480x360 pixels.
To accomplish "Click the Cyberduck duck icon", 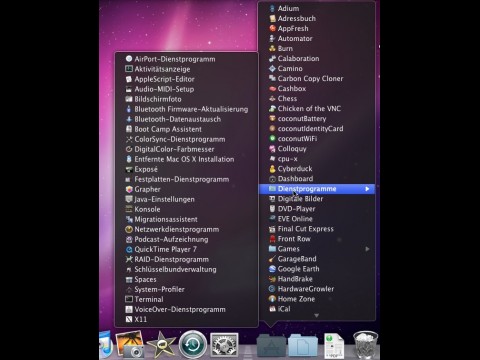I will coord(272,169).
